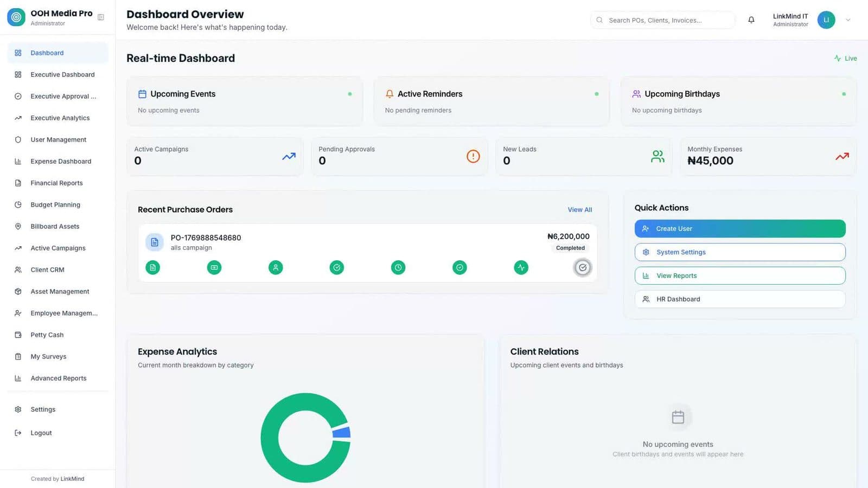The image size is (868, 488).
Task: Click purchase order PO-1769888548680 document icon
Action: [x=155, y=242]
